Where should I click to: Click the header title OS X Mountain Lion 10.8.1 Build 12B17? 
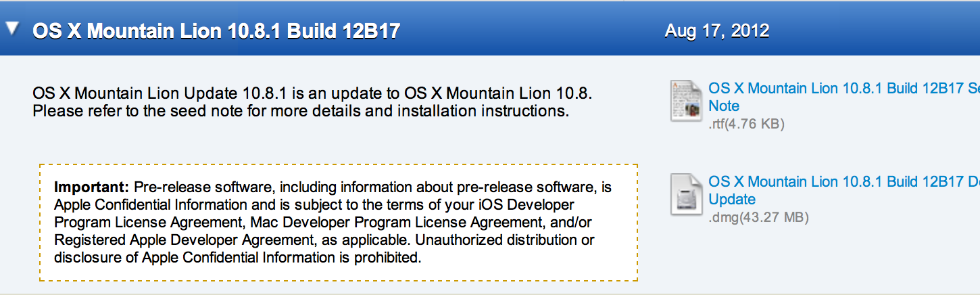click(x=216, y=31)
